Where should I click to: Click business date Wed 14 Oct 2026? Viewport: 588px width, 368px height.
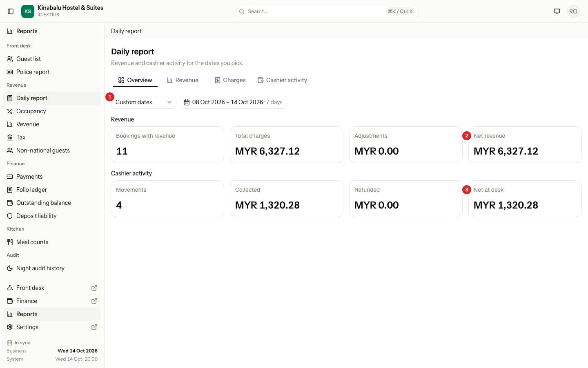[78, 351]
